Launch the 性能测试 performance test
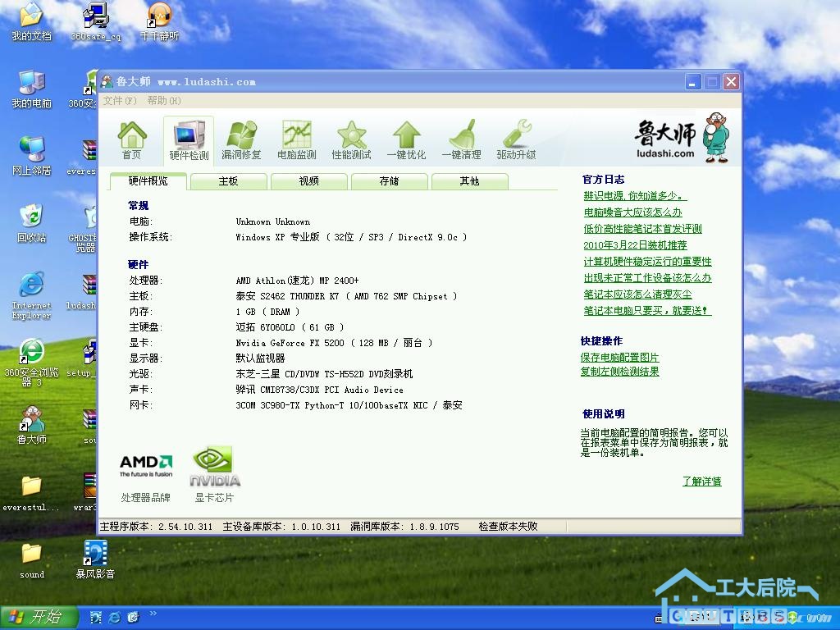The image size is (840, 630). (x=351, y=139)
